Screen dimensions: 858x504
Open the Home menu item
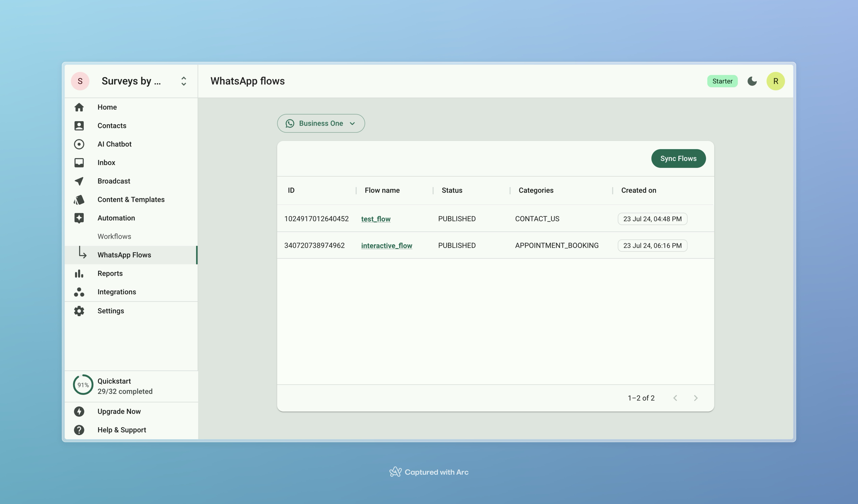click(x=131, y=107)
